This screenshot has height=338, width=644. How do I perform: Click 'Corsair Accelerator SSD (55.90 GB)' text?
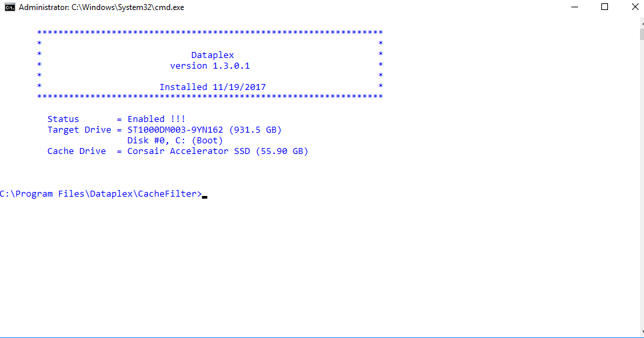[x=218, y=151]
